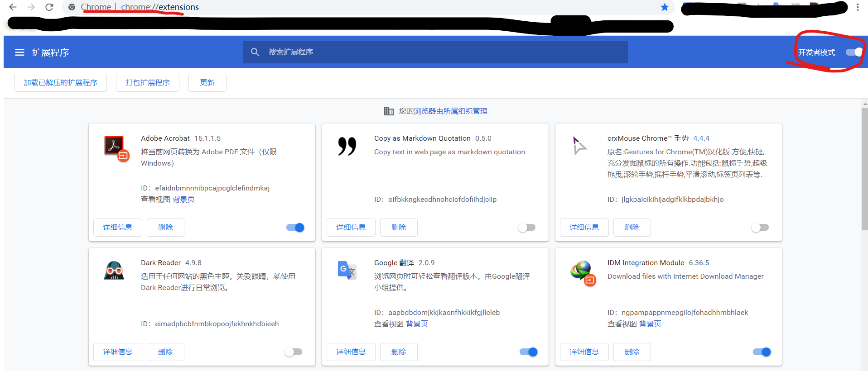Go back with browser back arrow
The height and width of the screenshot is (371, 868).
click(13, 7)
